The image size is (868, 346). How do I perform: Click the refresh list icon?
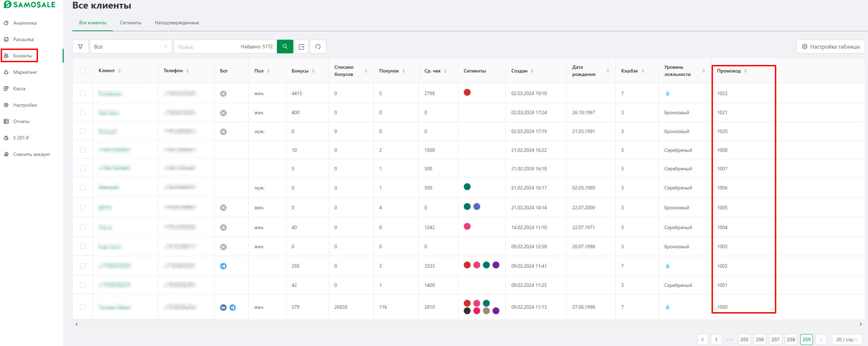tap(318, 46)
